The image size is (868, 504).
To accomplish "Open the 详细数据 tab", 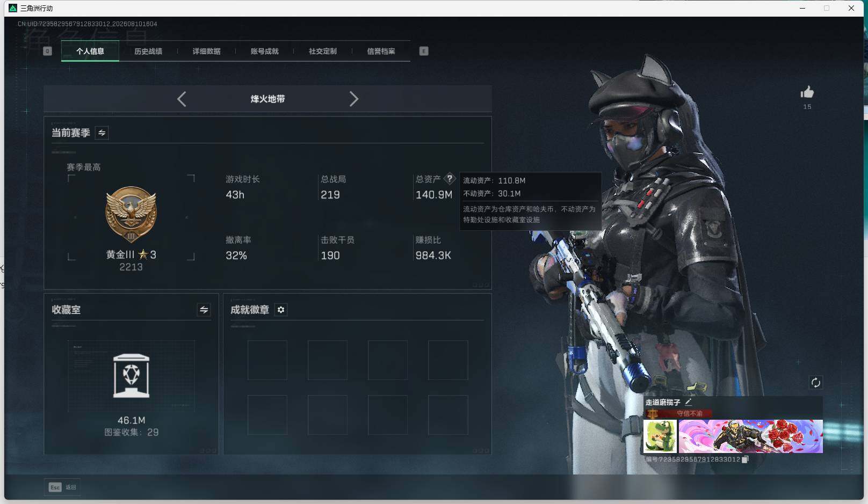I will [x=206, y=51].
